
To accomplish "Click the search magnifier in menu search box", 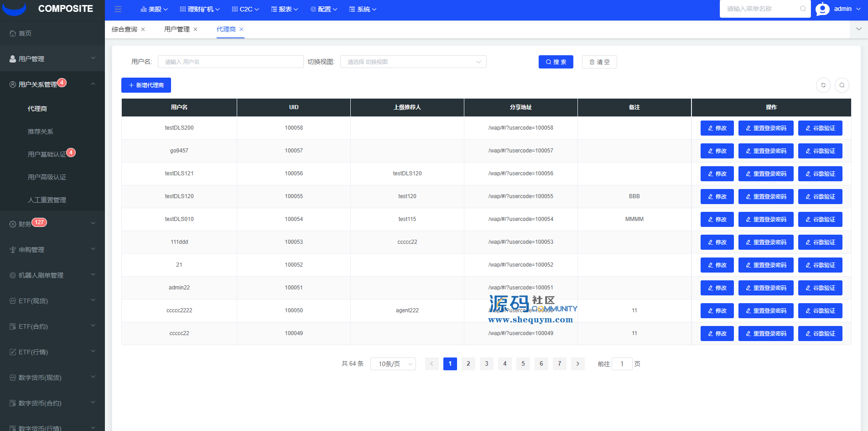I will point(803,9).
